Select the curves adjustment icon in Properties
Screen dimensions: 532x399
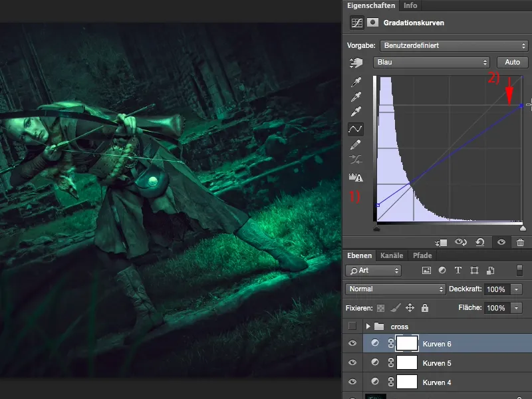[357, 23]
